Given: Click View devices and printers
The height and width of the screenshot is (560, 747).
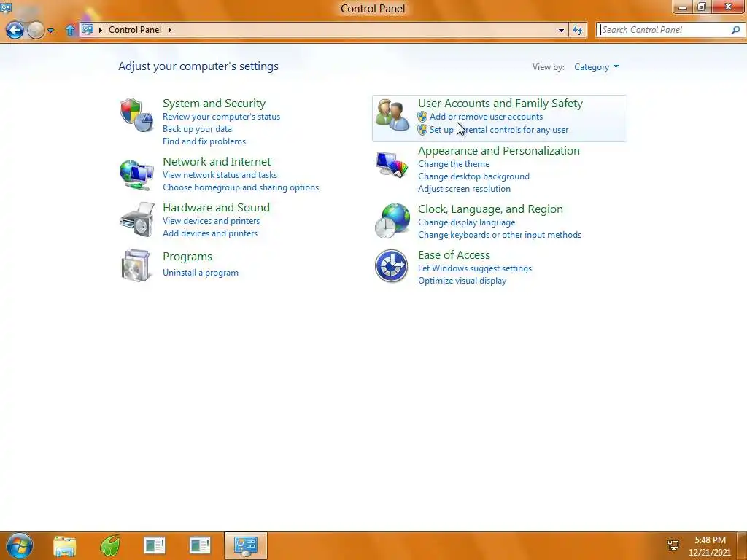Looking at the screenshot, I should click(x=211, y=221).
